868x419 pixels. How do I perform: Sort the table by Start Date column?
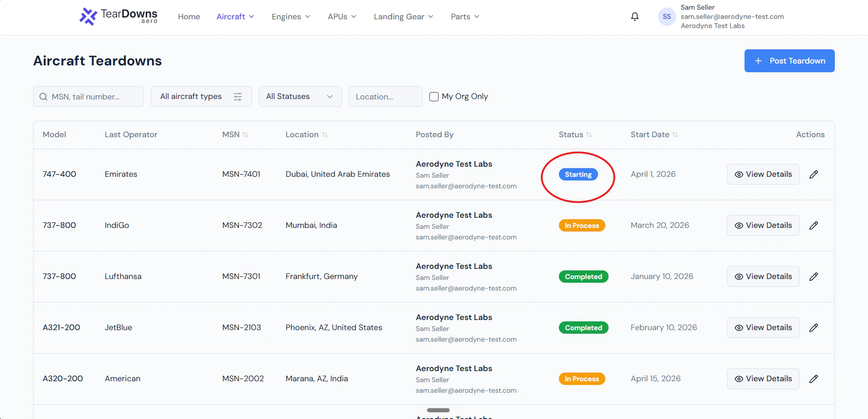click(x=675, y=135)
